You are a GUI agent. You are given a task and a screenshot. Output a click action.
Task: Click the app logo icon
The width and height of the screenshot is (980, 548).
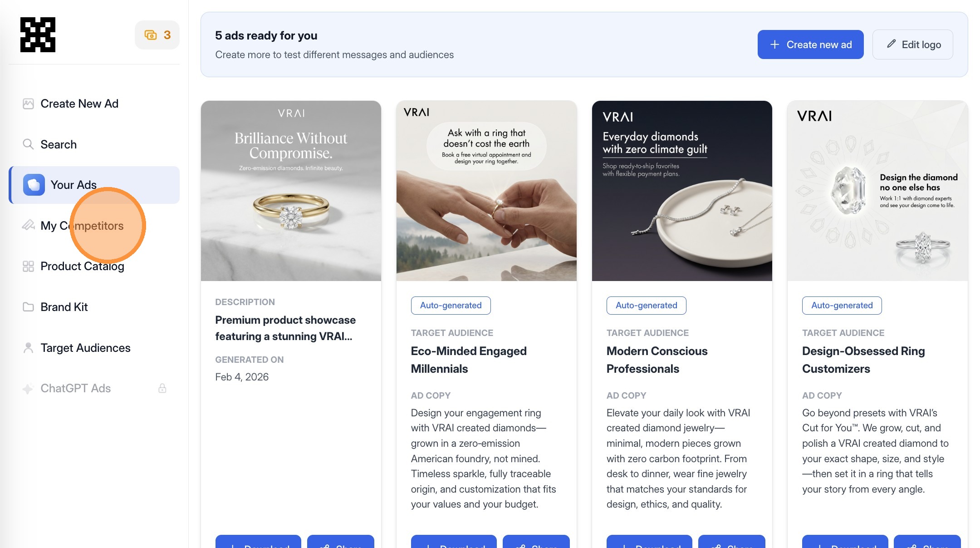[38, 35]
